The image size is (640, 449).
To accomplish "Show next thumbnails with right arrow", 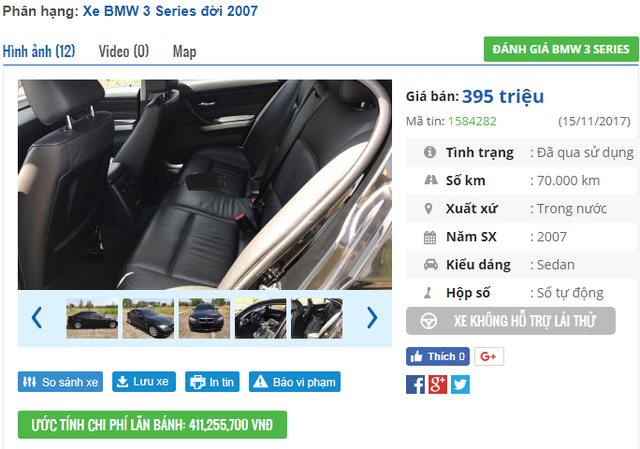I will [x=372, y=318].
